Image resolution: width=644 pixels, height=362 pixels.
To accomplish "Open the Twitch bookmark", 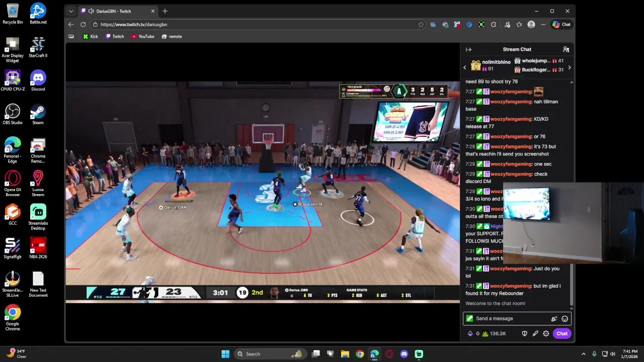I will 115,36.
